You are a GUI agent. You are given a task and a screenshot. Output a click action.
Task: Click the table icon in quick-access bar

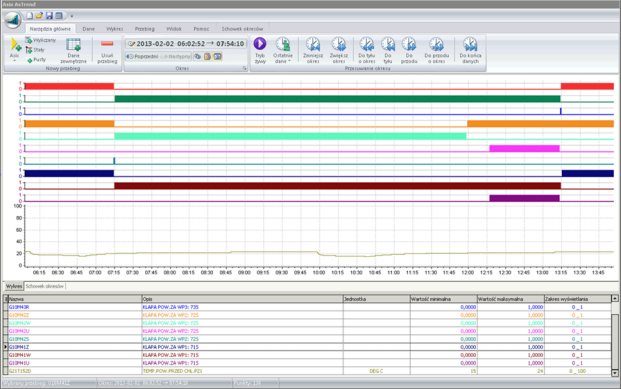(59, 16)
